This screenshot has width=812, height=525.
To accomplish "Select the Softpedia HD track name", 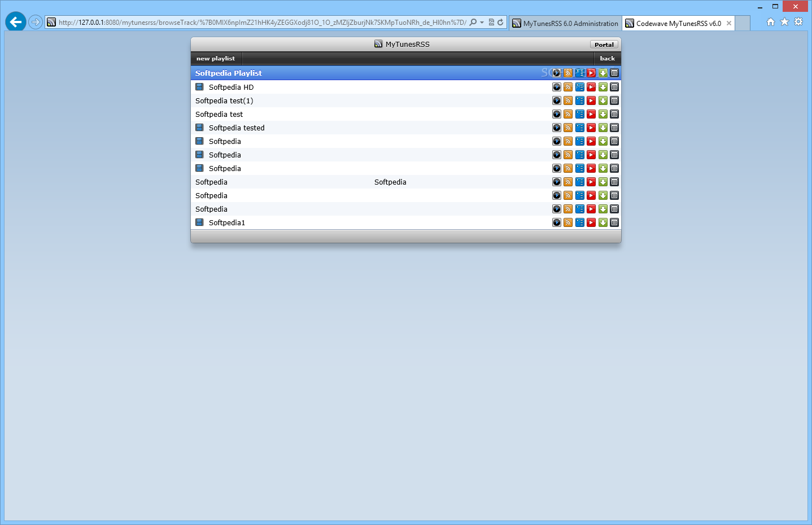I will tap(232, 87).
